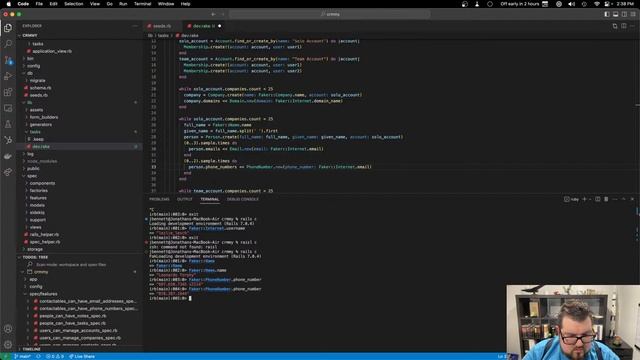Open the Manage gear icon
This screenshot has height=360, width=640.
click(8, 344)
